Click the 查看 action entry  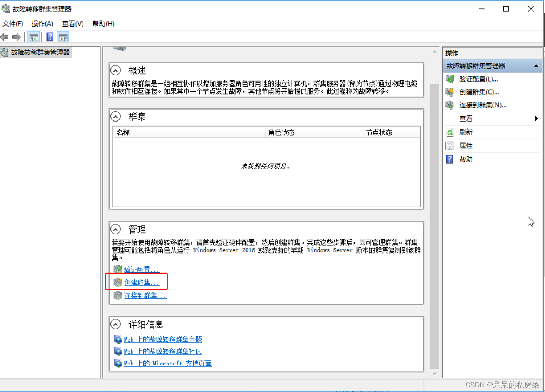pyautogui.click(x=466, y=118)
